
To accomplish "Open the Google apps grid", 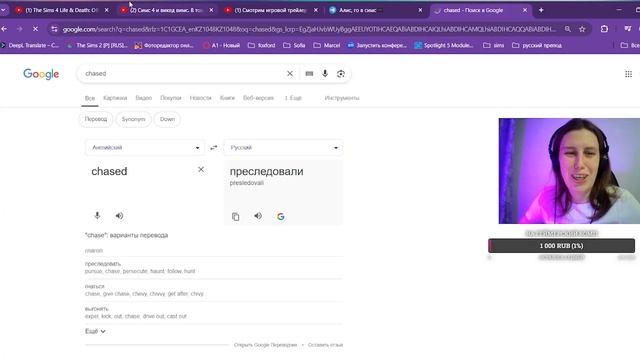I will (x=629, y=74).
